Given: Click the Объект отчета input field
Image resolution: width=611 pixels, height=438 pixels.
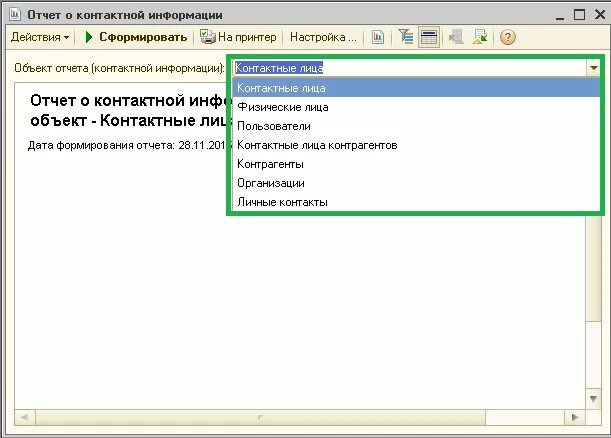Looking at the screenshot, I should (410, 68).
